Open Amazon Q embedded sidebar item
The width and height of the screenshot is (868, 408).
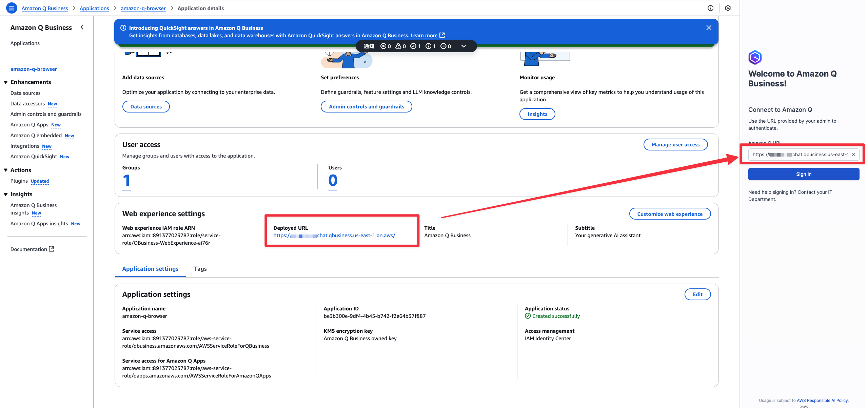click(x=36, y=135)
